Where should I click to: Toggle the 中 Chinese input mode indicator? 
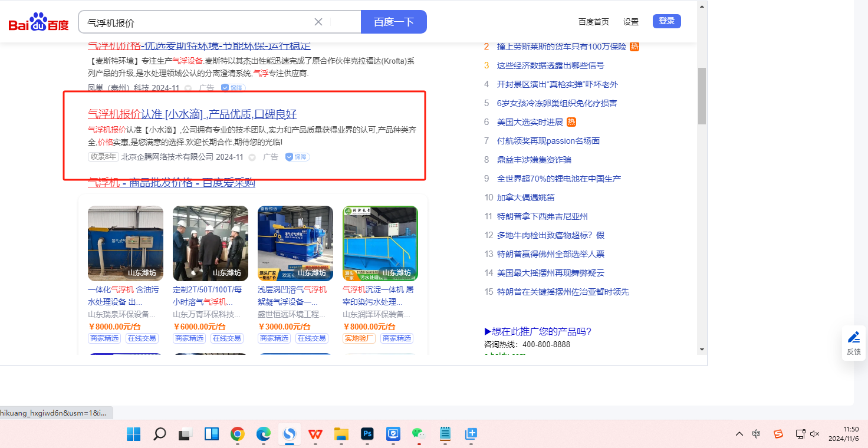coord(757,434)
